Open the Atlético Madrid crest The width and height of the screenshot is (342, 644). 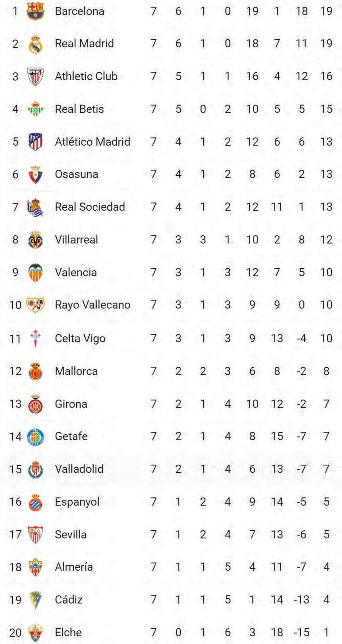(35, 142)
